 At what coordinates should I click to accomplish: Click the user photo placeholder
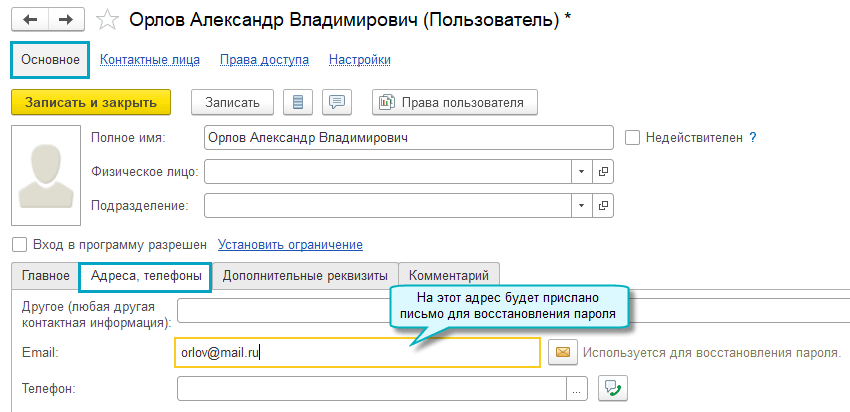tap(45, 170)
